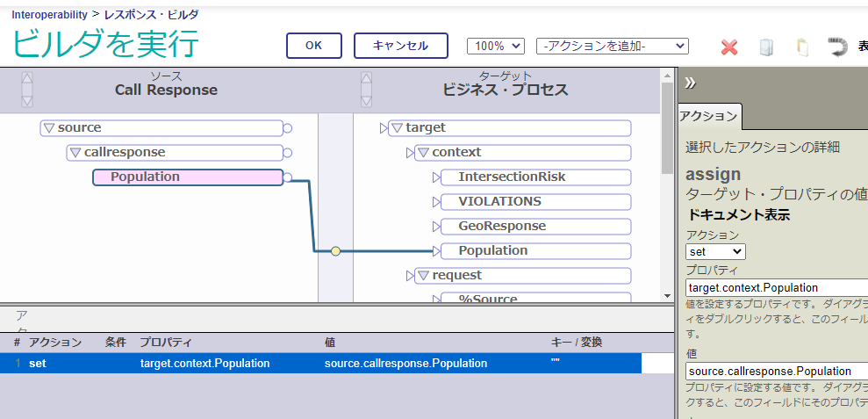Open the set action type dropdown
The image size is (868, 419).
pos(715,251)
